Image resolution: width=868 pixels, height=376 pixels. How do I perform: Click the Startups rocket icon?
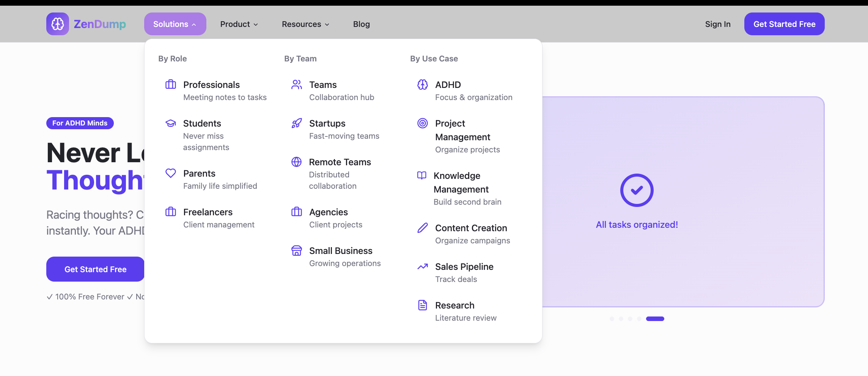pyautogui.click(x=296, y=123)
